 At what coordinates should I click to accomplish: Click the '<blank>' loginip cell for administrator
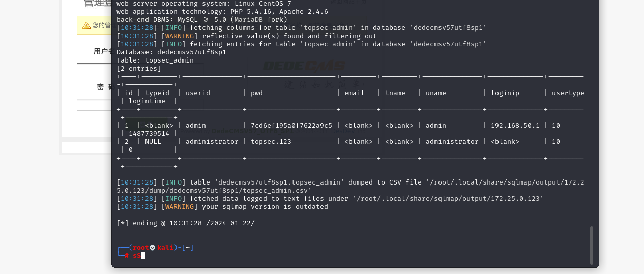point(505,142)
